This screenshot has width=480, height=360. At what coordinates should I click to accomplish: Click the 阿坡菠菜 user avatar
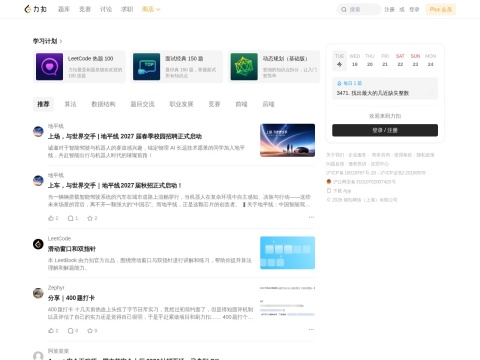pyautogui.click(x=38, y=355)
